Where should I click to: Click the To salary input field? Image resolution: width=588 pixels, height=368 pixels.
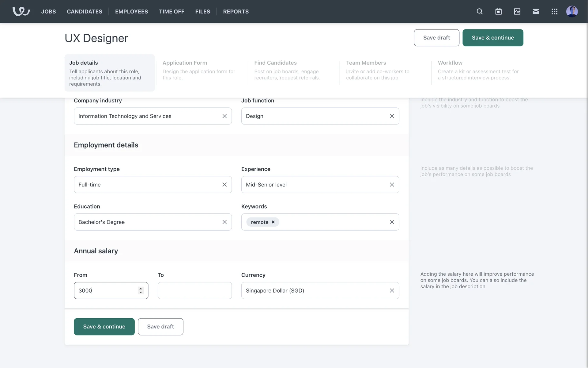(194, 290)
